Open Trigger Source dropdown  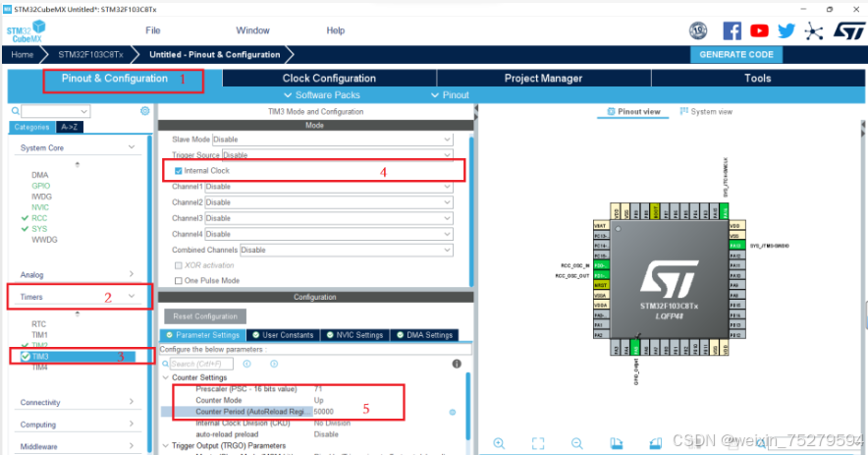click(x=337, y=154)
